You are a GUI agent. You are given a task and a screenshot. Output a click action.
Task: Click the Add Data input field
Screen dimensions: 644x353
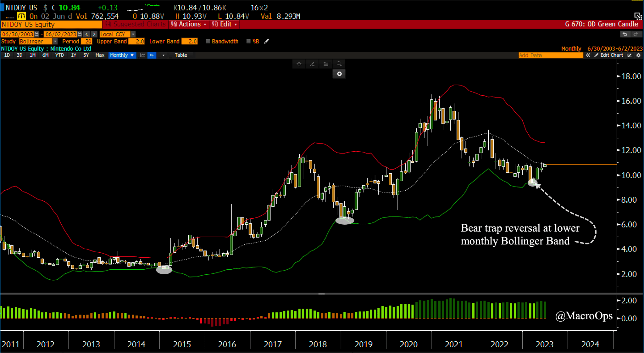pyautogui.click(x=550, y=55)
